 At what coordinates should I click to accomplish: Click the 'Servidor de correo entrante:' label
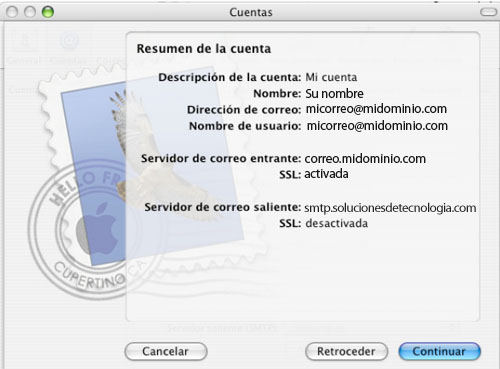click(x=221, y=158)
